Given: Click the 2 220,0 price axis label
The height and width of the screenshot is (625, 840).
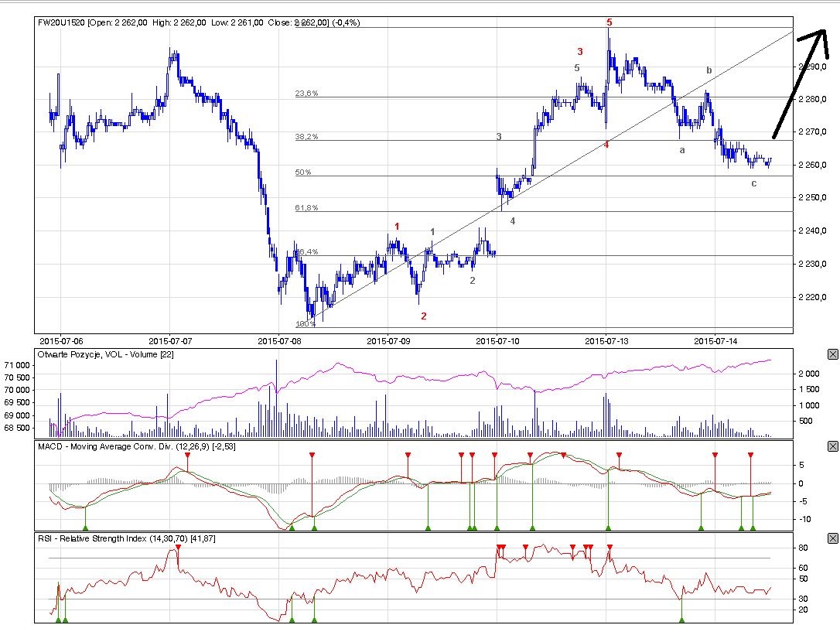Looking at the screenshot, I should point(812,297).
